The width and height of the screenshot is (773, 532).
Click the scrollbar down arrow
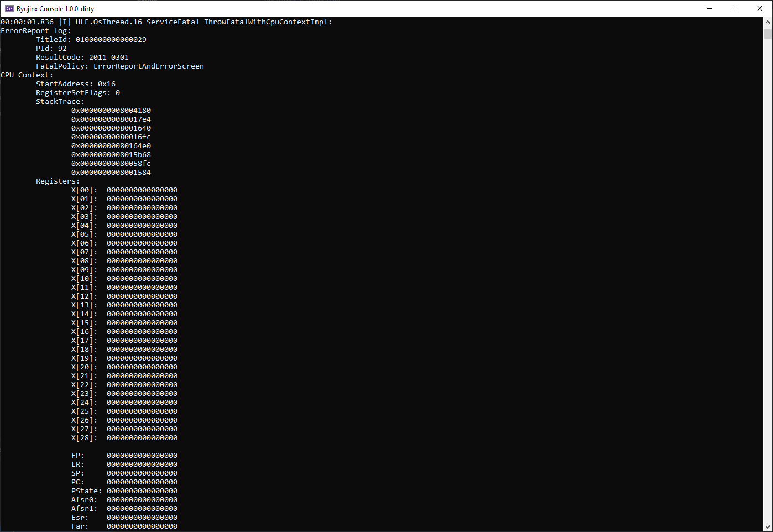tap(767, 527)
